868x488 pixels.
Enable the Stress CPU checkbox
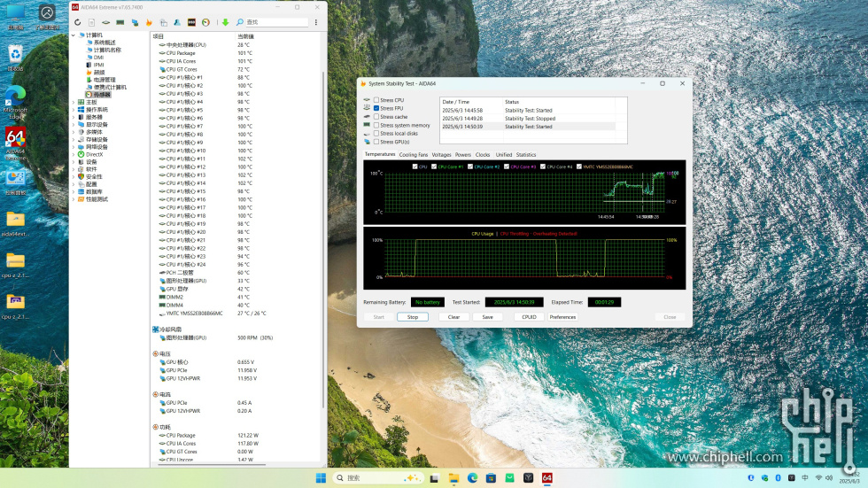pos(376,100)
